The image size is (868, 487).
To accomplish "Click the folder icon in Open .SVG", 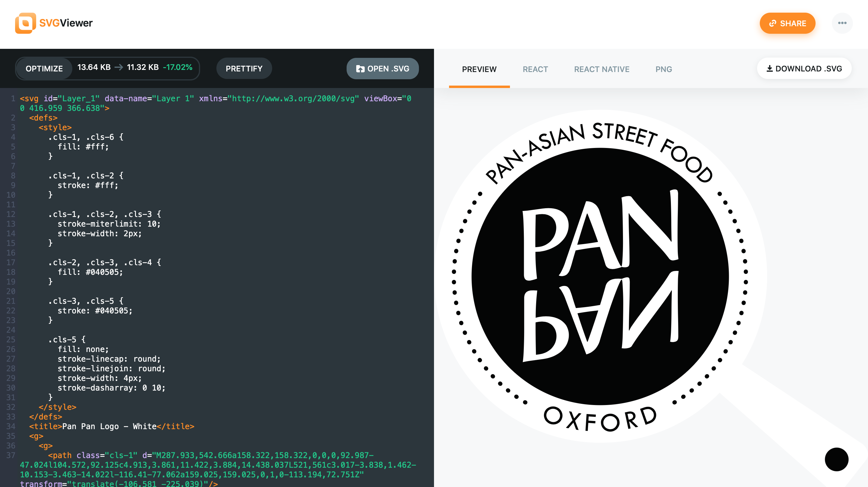I will tap(360, 69).
